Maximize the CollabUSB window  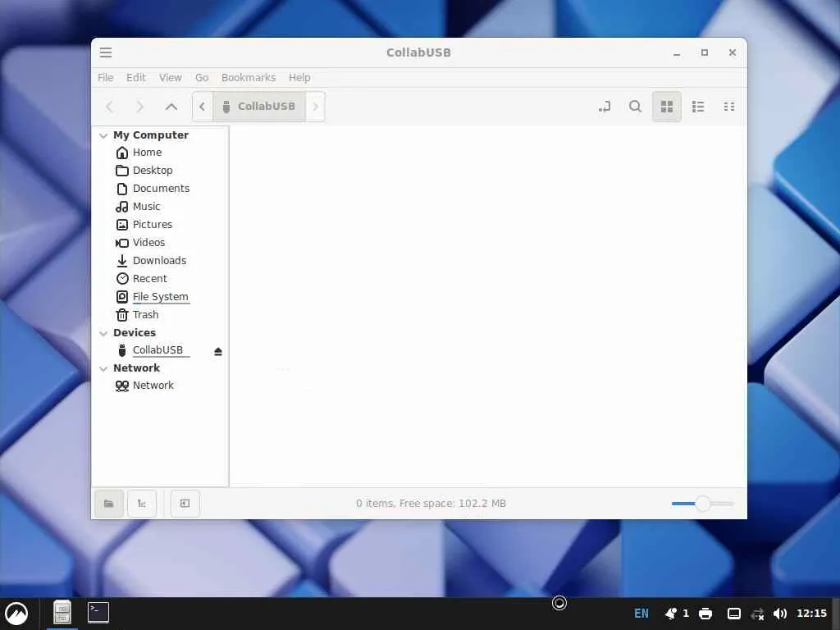705,52
